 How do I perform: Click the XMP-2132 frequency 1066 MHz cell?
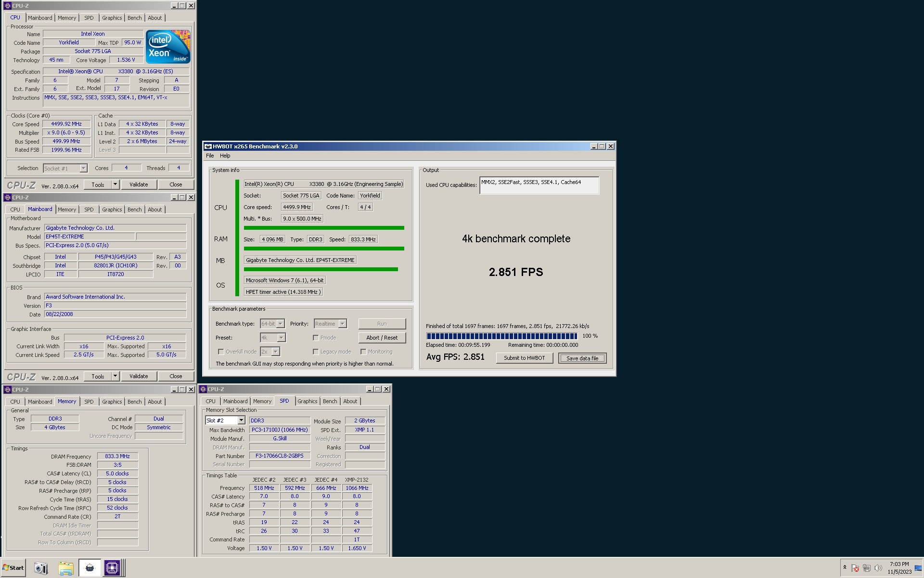[x=357, y=488]
